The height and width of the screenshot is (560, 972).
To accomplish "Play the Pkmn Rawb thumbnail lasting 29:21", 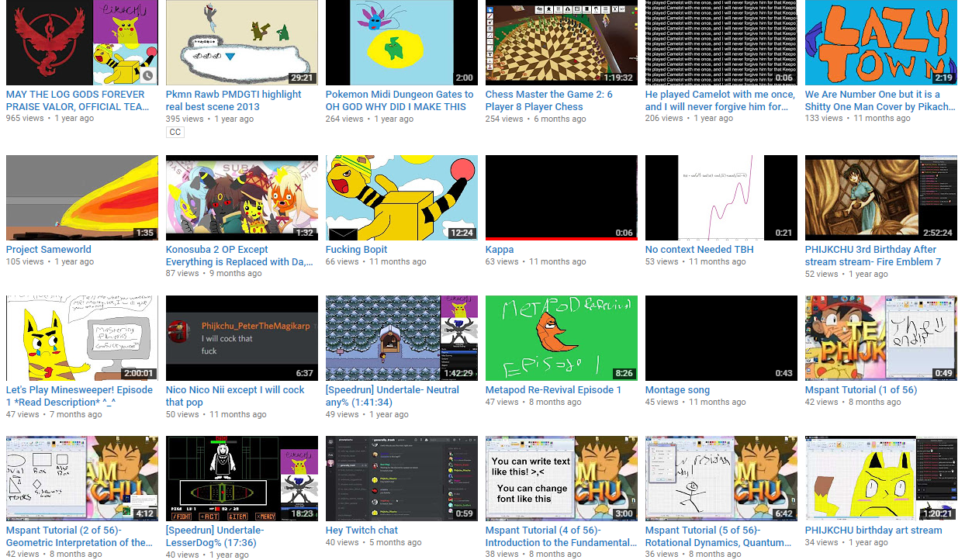I will (x=242, y=43).
